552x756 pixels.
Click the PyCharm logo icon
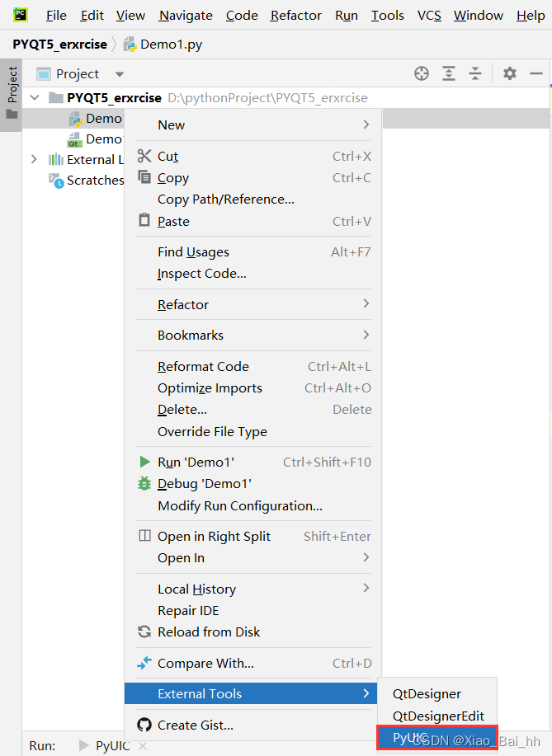pyautogui.click(x=21, y=15)
